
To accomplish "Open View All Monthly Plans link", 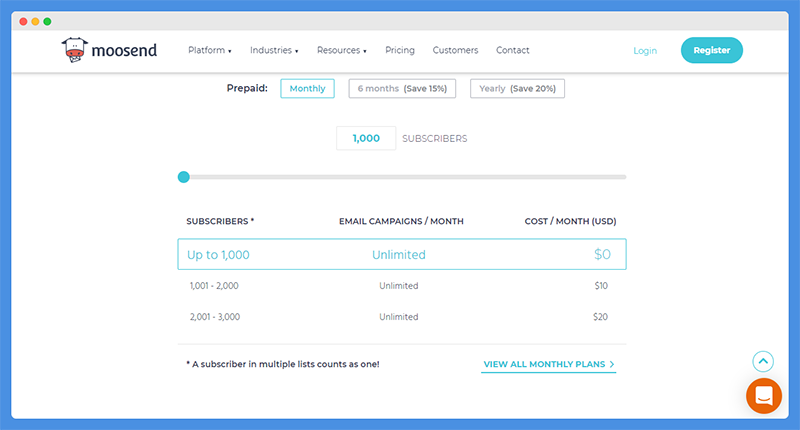I will point(548,364).
